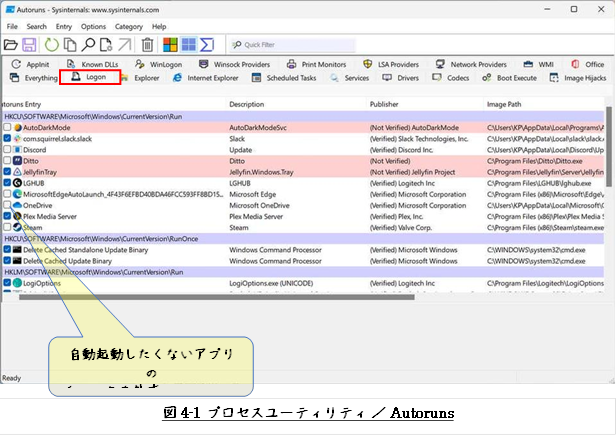Select the HKCU RunOnce registry key row

point(303,239)
